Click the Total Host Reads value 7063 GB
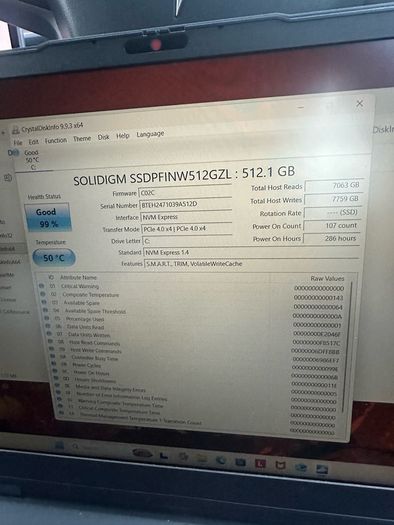 [334, 185]
